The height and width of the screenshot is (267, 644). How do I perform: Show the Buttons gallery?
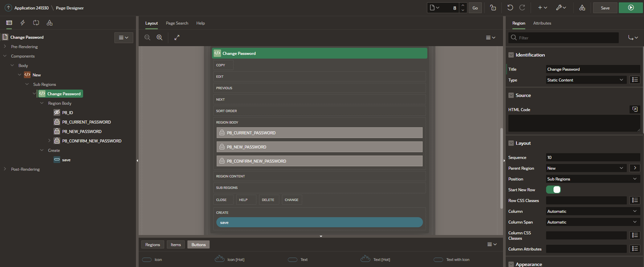[x=199, y=244]
